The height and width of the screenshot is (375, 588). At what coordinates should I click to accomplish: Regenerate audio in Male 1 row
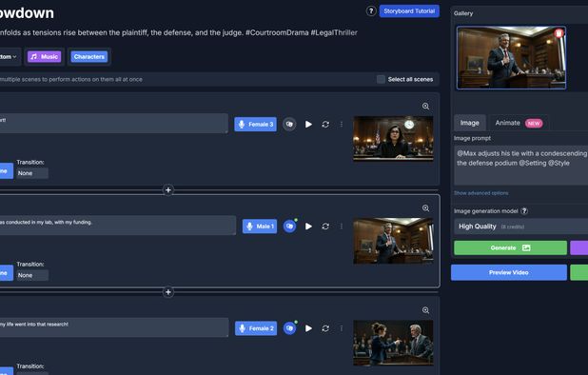click(325, 227)
